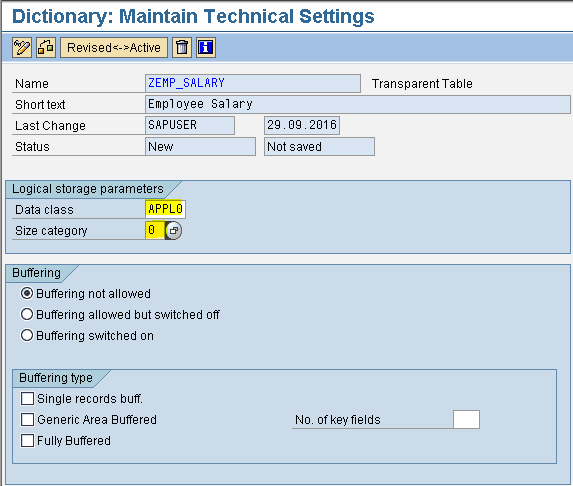Check the Fully Buffered checkbox
Viewport: 573px width, 486px height.
coord(27,440)
